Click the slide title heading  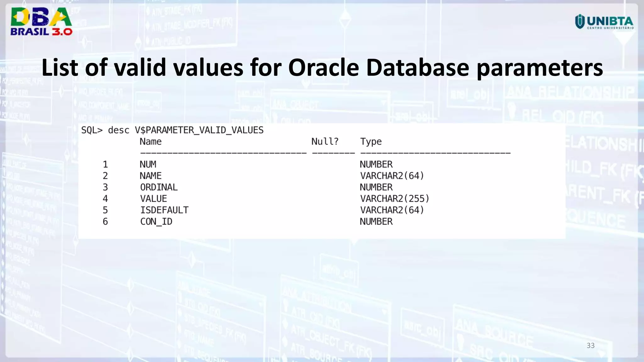[322, 67]
